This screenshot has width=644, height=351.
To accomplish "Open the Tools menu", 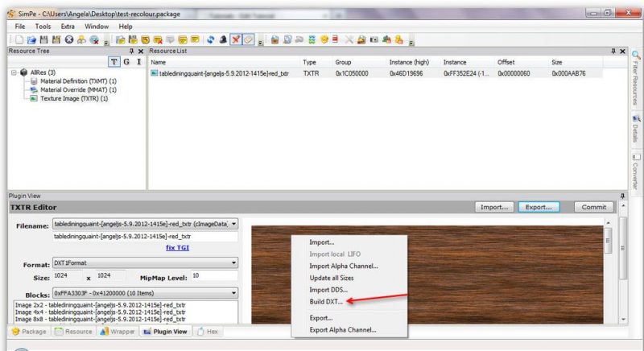I will (43, 27).
